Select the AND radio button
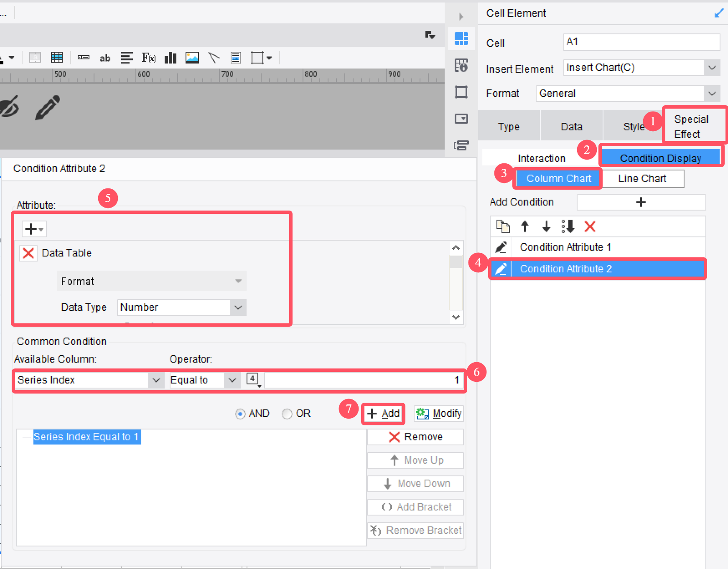Screen dimensions: 728x569 click(240, 414)
